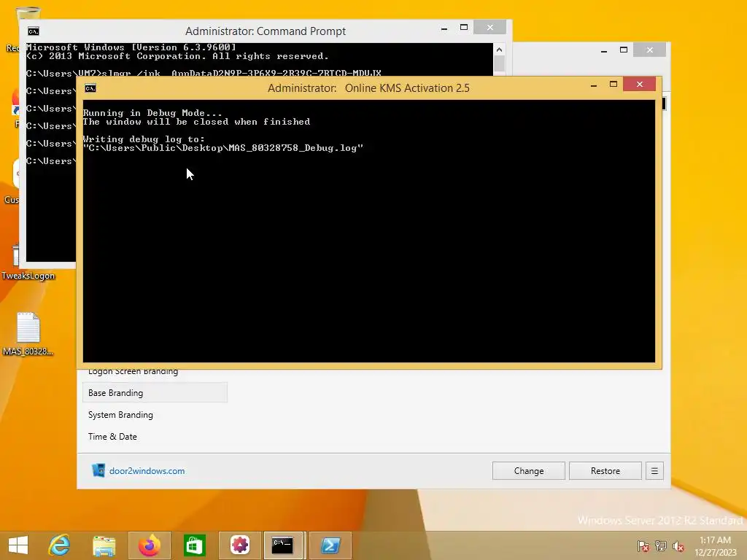This screenshot has width=747, height=560.
Task: Open the Online KMS Activation window system icon
Action: pyautogui.click(x=90, y=88)
